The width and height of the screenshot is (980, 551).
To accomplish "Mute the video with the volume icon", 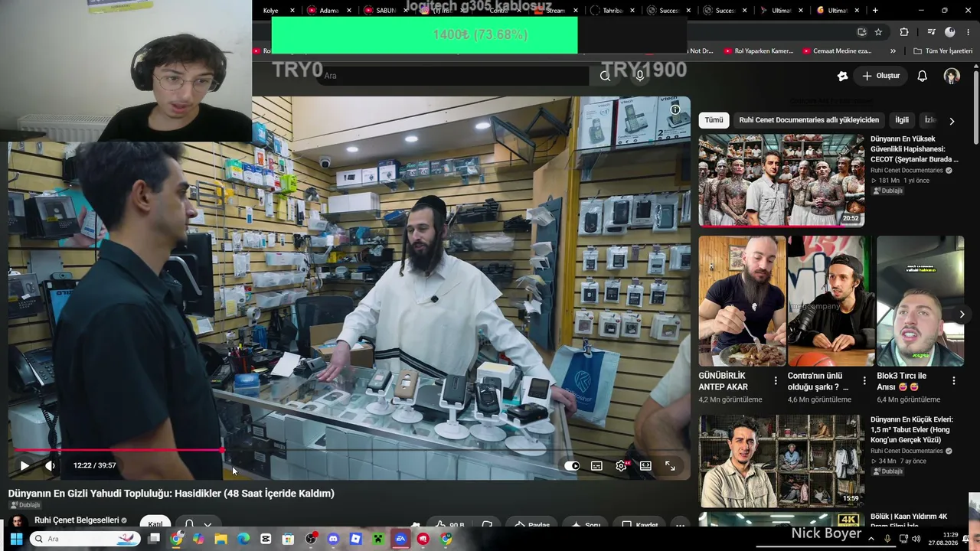I will click(50, 465).
